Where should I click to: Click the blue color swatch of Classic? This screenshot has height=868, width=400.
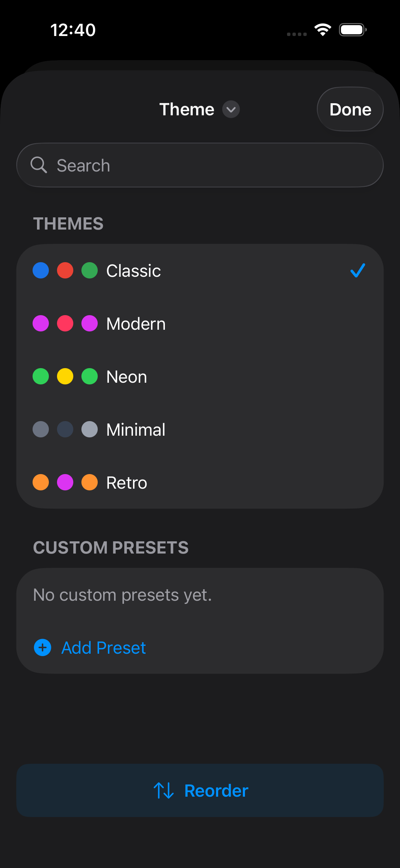[41, 271]
